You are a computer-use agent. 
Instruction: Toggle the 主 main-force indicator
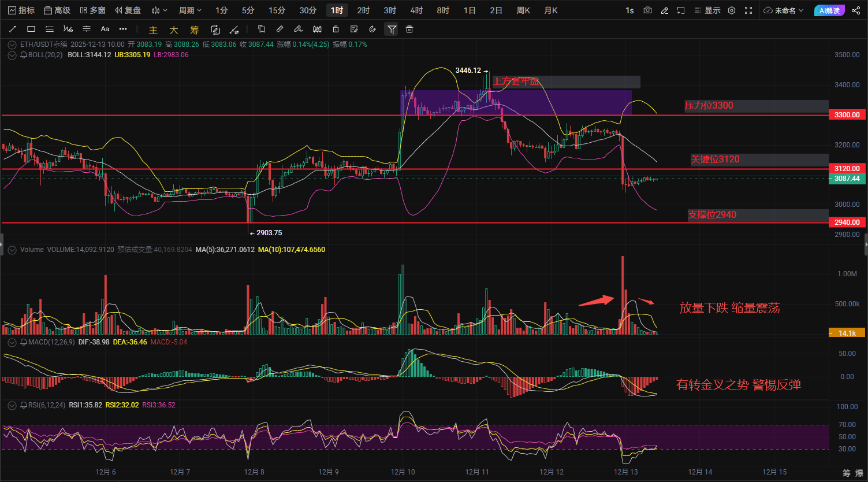(x=153, y=30)
